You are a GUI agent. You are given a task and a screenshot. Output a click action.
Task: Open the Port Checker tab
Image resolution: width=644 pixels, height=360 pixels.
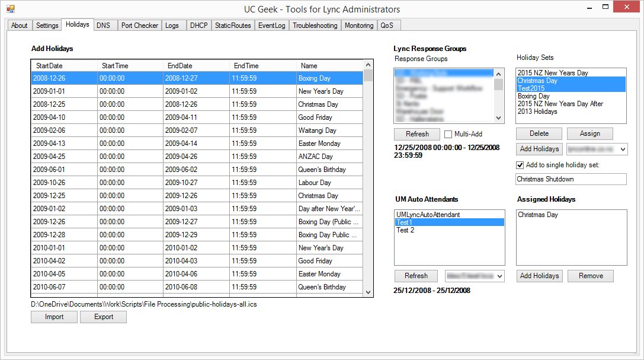[140, 26]
